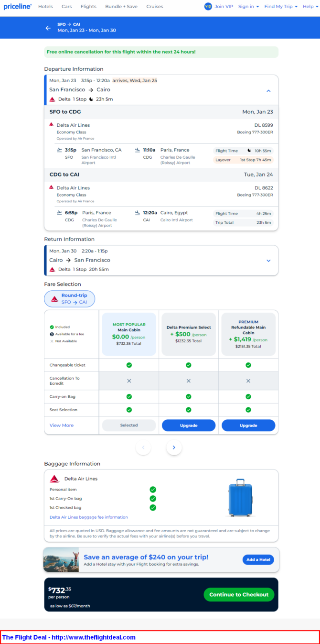This screenshot has height=644, width=320.
Task: Click the 1st Carry-On bag green checkmark
Action: pos(153,499)
